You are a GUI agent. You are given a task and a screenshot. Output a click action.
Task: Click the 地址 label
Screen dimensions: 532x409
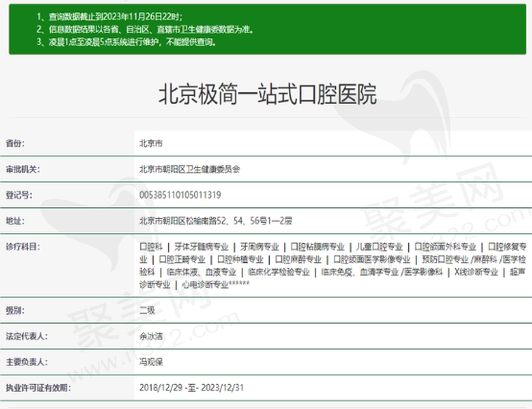coord(15,221)
